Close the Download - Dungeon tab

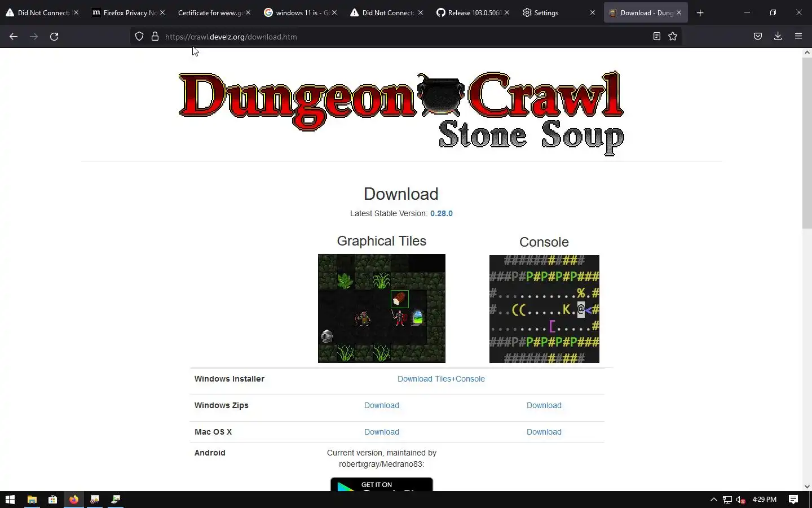(679, 12)
